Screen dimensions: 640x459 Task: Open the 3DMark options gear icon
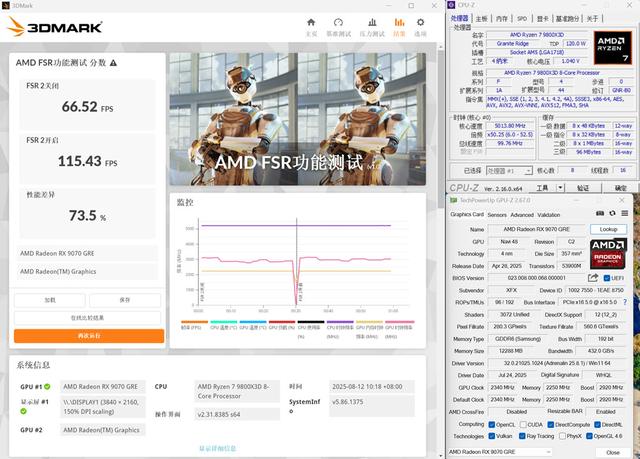point(420,22)
